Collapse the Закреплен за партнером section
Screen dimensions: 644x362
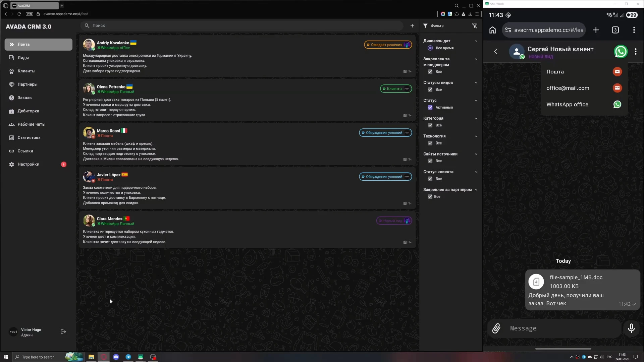(476, 190)
